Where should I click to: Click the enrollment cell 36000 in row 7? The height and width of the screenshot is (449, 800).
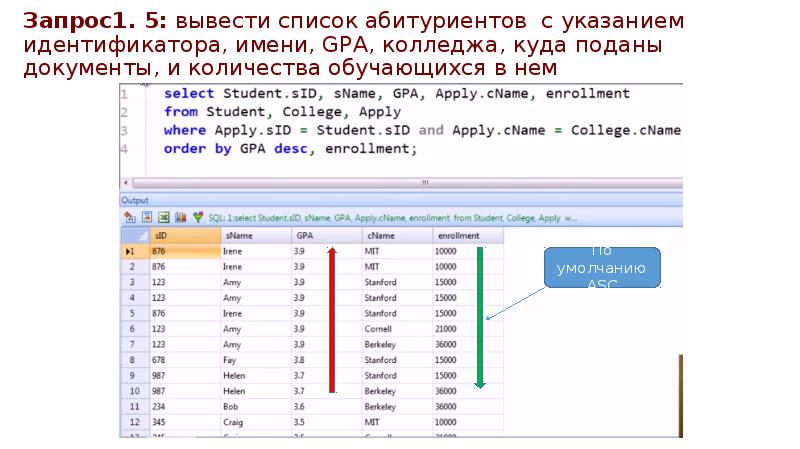(468, 344)
